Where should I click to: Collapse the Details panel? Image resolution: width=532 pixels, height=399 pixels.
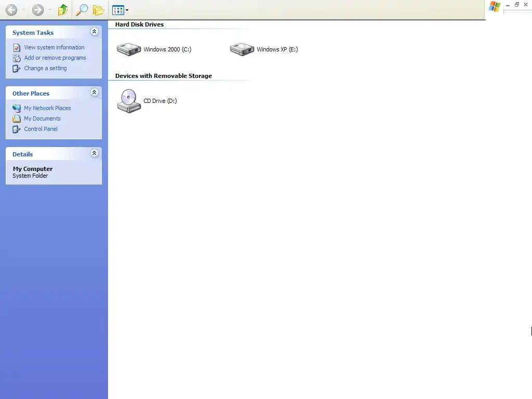point(95,153)
